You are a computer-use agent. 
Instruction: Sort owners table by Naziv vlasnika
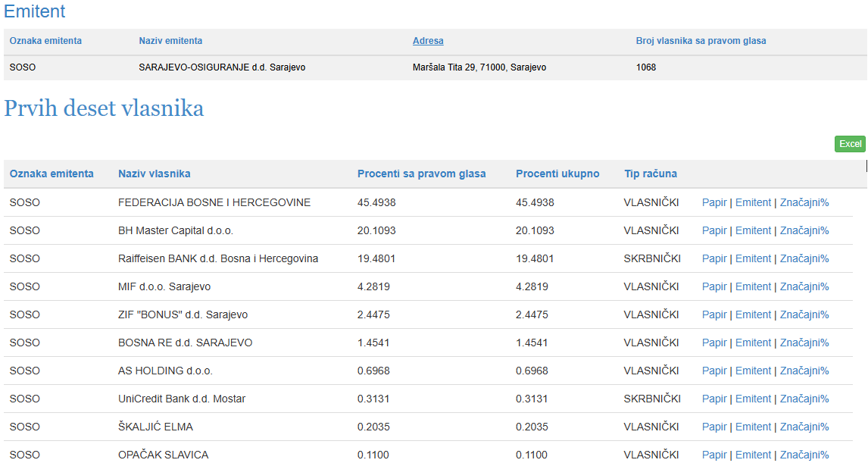click(155, 174)
